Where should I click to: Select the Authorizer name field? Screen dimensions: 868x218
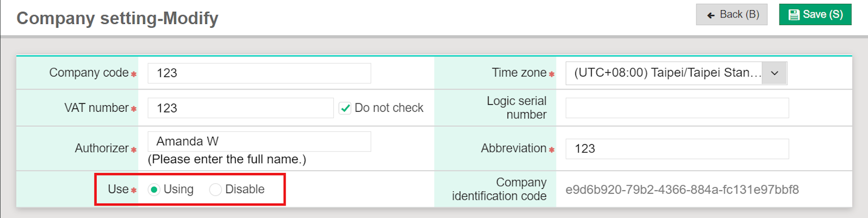pyautogui.click(x=259, y=142)
